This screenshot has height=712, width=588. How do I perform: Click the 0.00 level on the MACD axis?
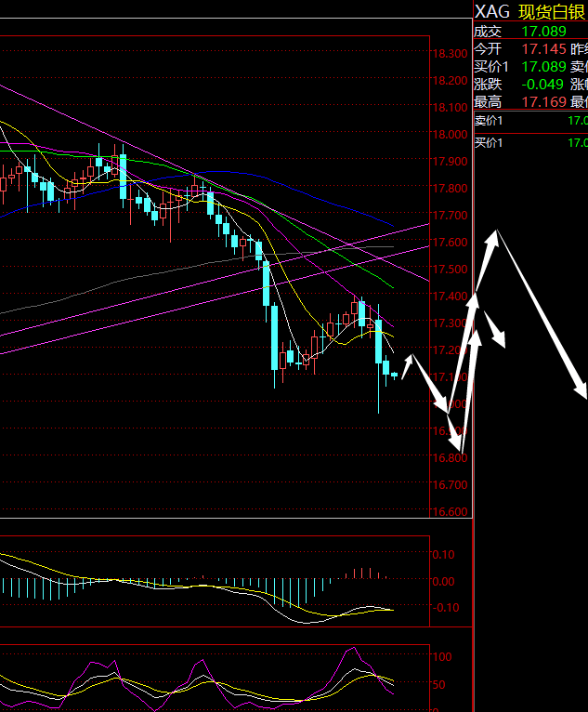pos(443,581)
